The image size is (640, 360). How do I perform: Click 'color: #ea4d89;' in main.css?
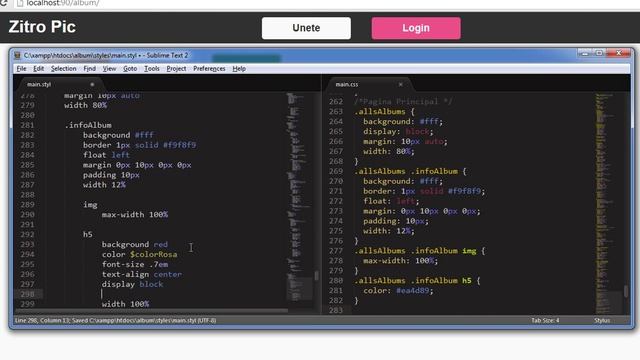click(x=398, y=291)
